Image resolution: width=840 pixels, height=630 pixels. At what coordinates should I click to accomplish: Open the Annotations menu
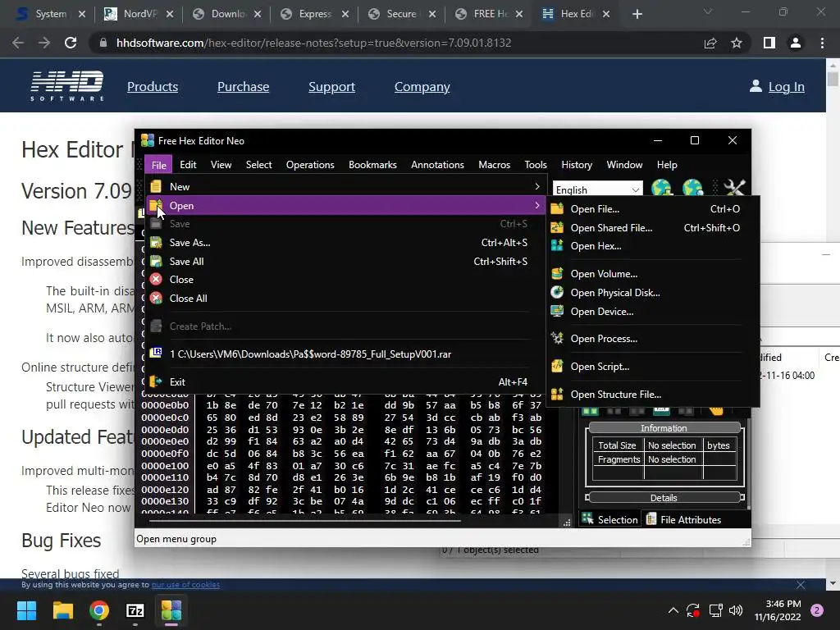(438, 164)
